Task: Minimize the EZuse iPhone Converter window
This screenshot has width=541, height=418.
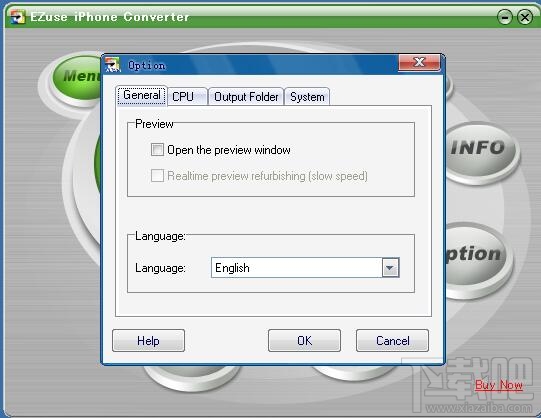Action: [x=505, y=17]
